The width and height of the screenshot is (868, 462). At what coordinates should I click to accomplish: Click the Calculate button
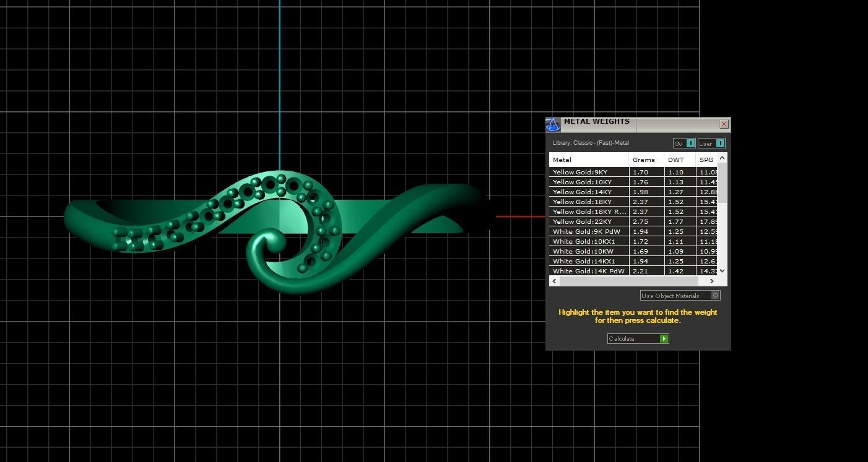[x=638, y=338]
